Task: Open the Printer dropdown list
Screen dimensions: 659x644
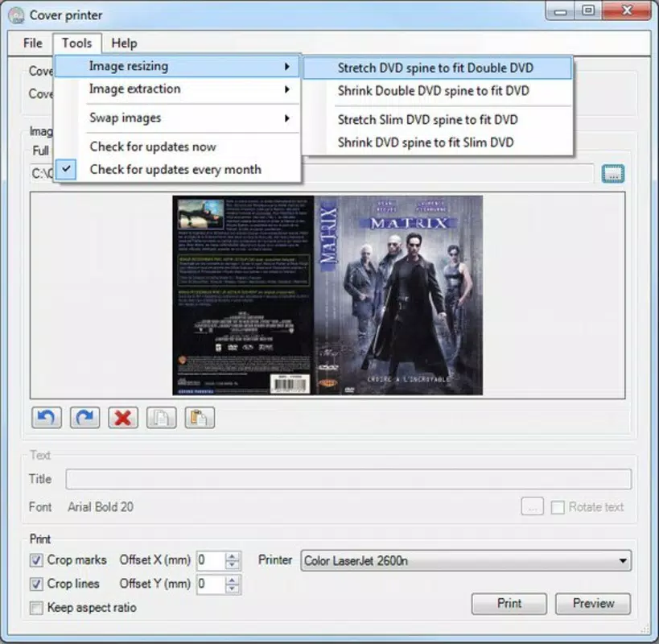Action: pyautogui.click(x=466, y=561)
